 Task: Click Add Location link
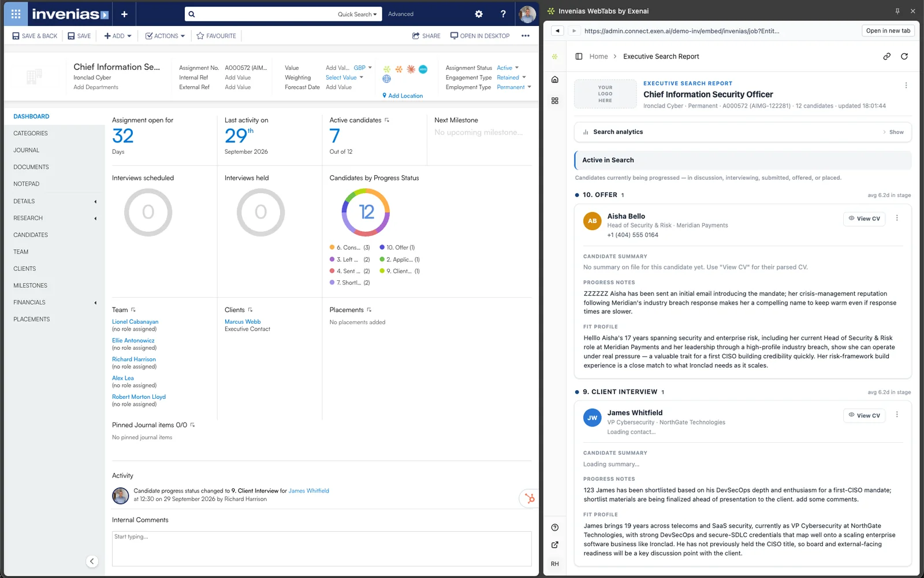click(x=403, y=96)
